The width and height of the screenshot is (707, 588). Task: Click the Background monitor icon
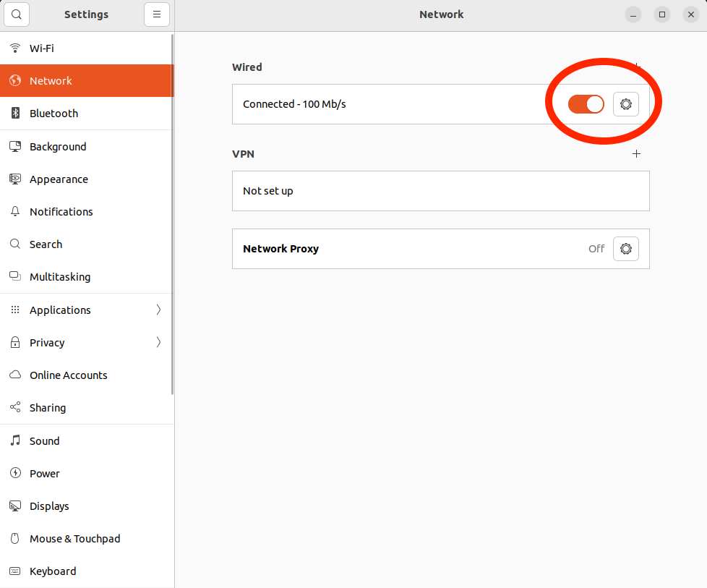[15, 146]
